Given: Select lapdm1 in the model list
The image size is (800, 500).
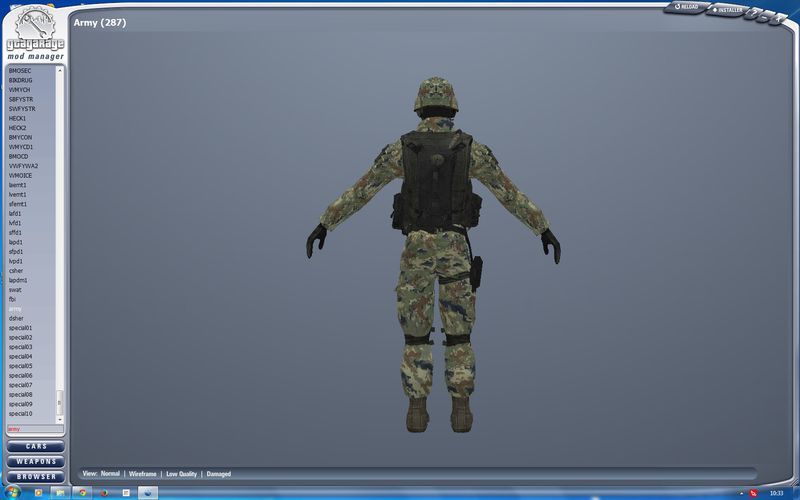Looking at the screenshot, I should tap(18, 281).
